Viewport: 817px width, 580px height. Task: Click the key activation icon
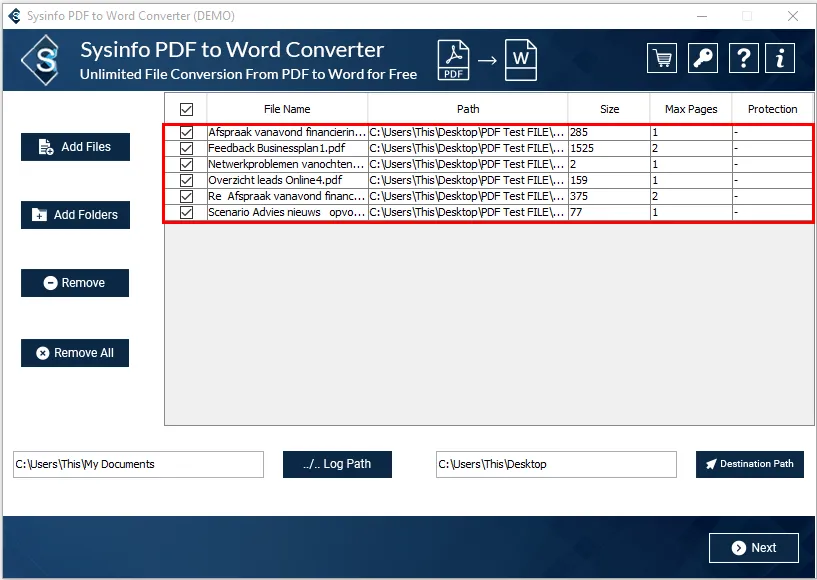click(703, 58)
